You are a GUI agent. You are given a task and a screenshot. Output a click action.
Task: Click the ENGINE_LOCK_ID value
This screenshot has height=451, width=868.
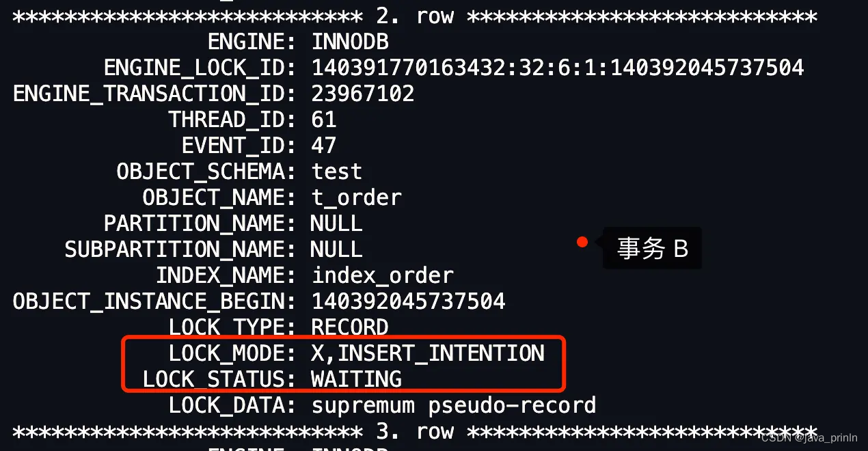[x=558, y=68]
